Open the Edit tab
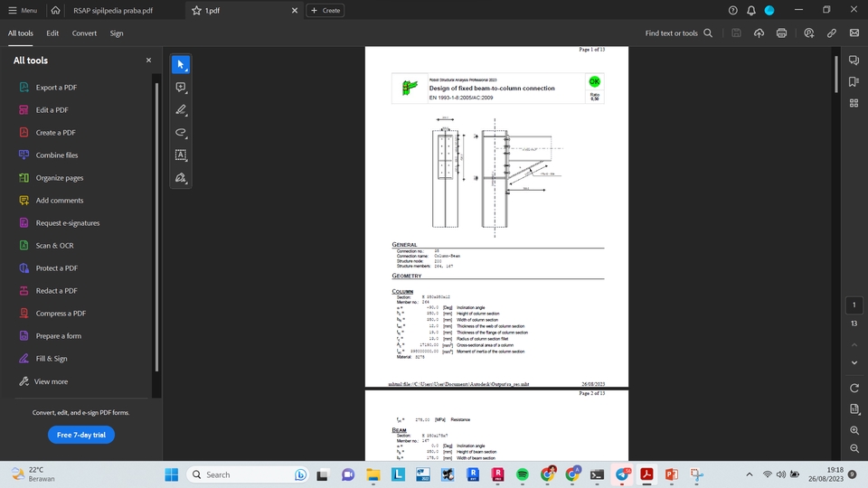The image size is (868, 488). click(x=52, y=33)
